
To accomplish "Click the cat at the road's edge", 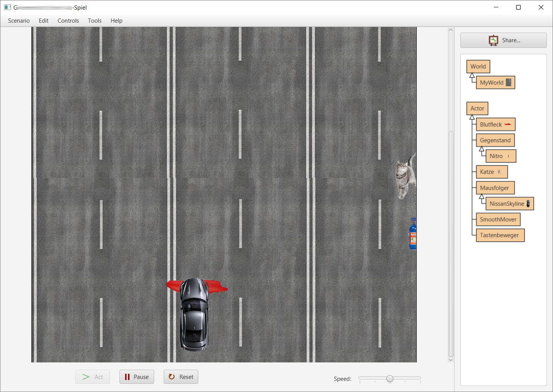I will [x=405, y=177].
